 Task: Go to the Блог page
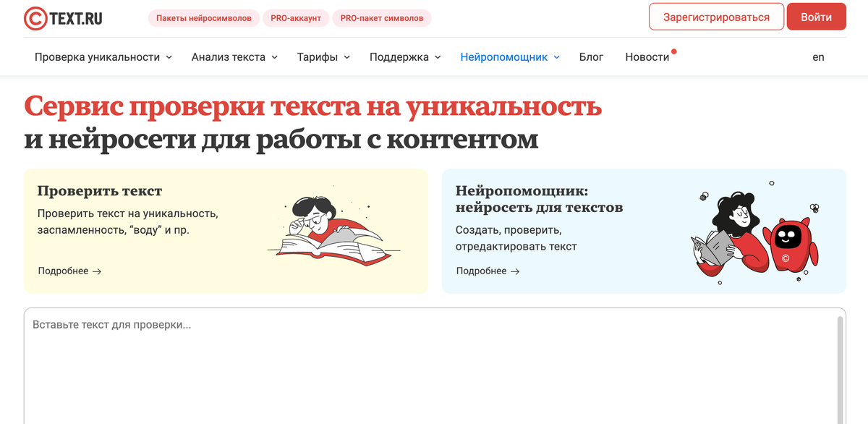pos(591,57)
